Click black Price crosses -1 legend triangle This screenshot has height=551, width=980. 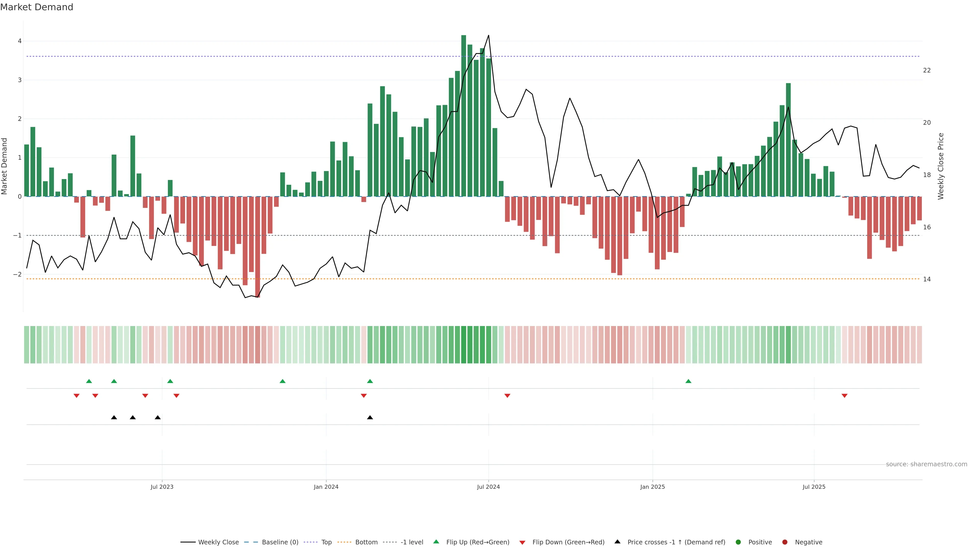pos(617,542)
